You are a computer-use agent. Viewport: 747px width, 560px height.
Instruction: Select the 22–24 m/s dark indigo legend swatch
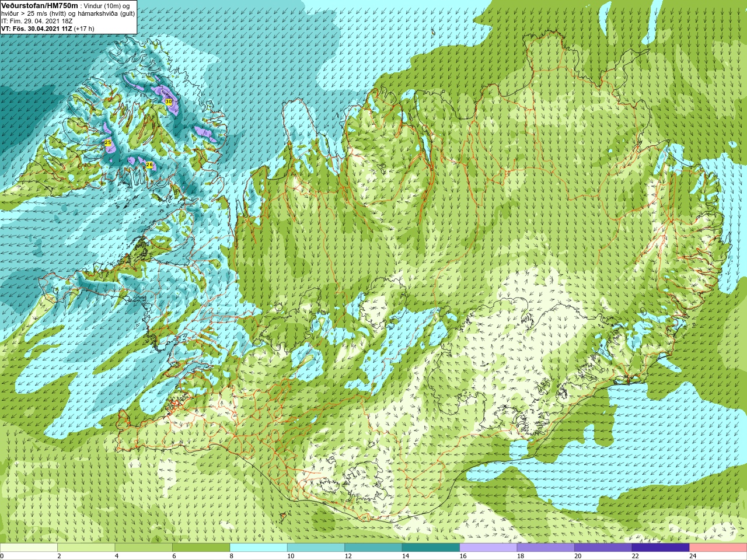(x=661, y=548)
